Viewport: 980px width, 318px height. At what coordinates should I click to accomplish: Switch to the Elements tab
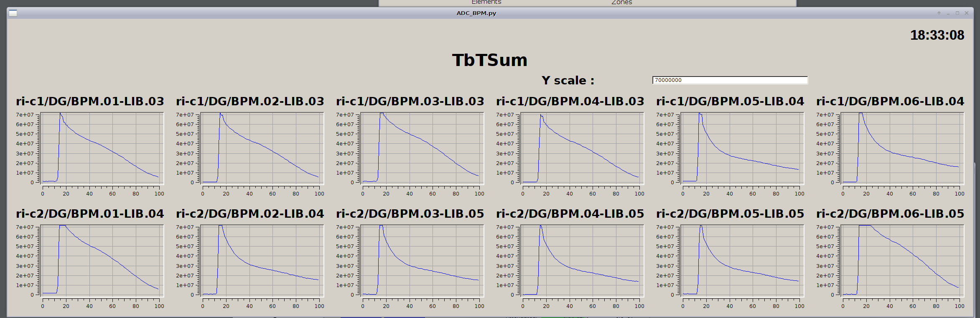click(486, 3)
